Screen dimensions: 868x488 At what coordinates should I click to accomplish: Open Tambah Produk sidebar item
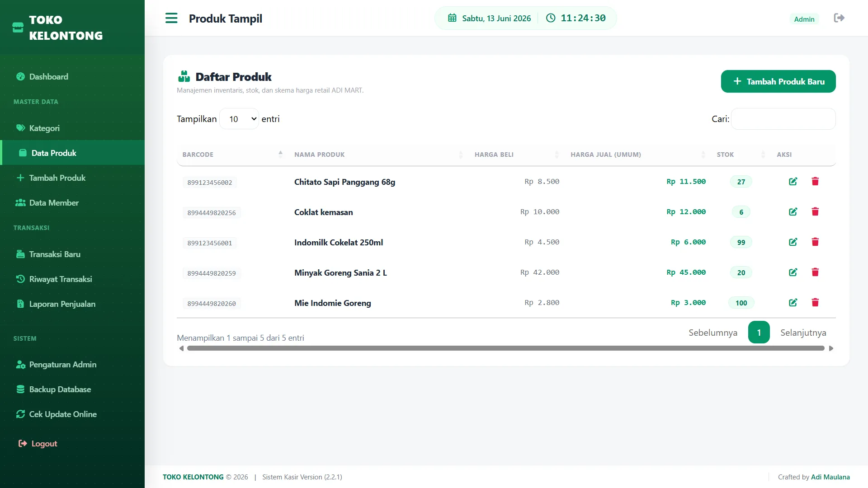(x=72, y=178)
